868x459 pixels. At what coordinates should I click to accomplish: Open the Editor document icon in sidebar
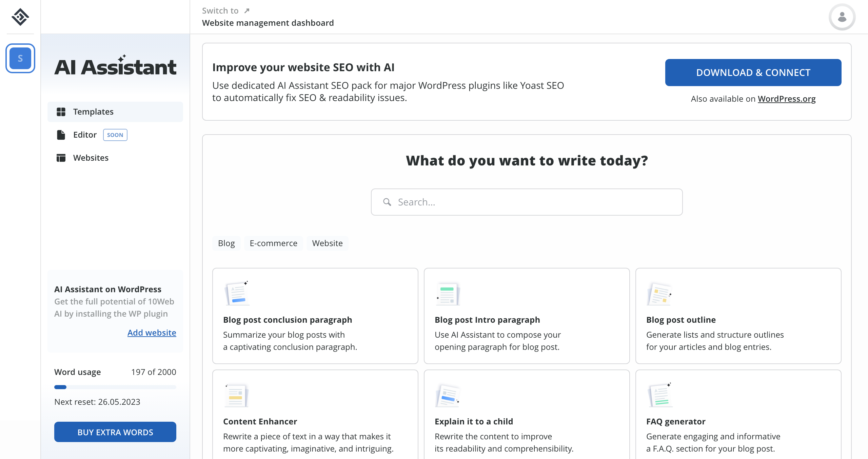point(61,135)
